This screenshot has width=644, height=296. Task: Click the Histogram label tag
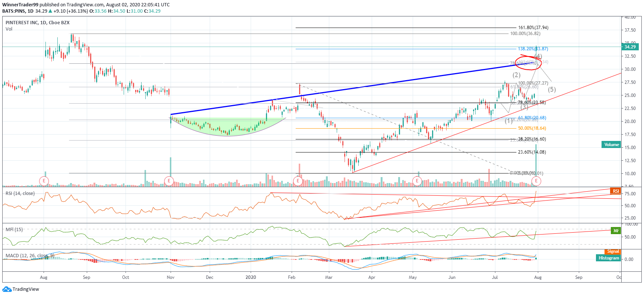609,258
